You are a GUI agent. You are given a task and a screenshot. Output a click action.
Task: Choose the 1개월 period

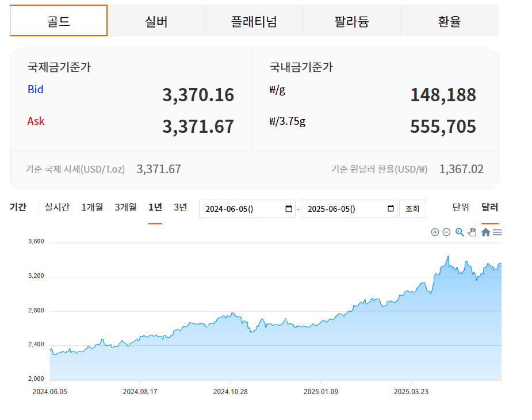[92, 207]
